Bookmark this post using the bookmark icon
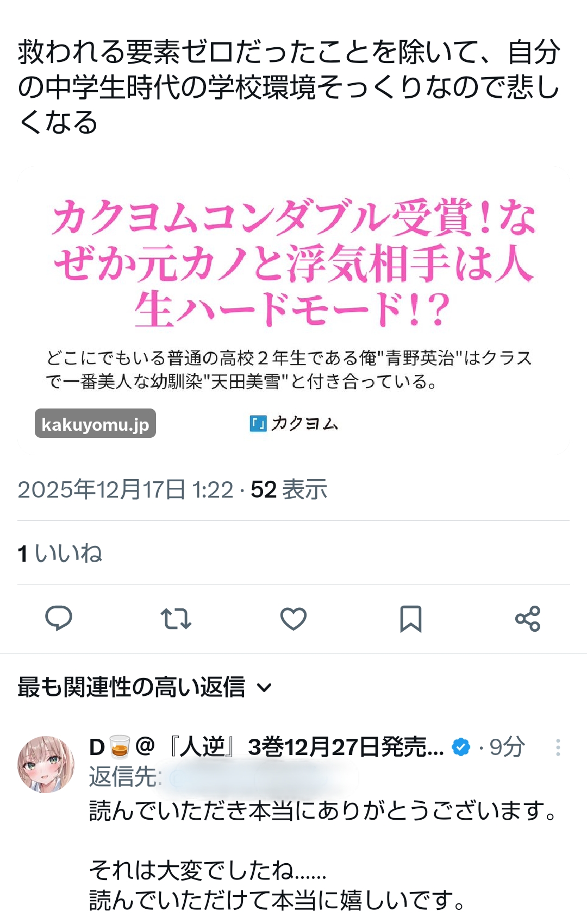587x924 pixels. coord(411,619)
